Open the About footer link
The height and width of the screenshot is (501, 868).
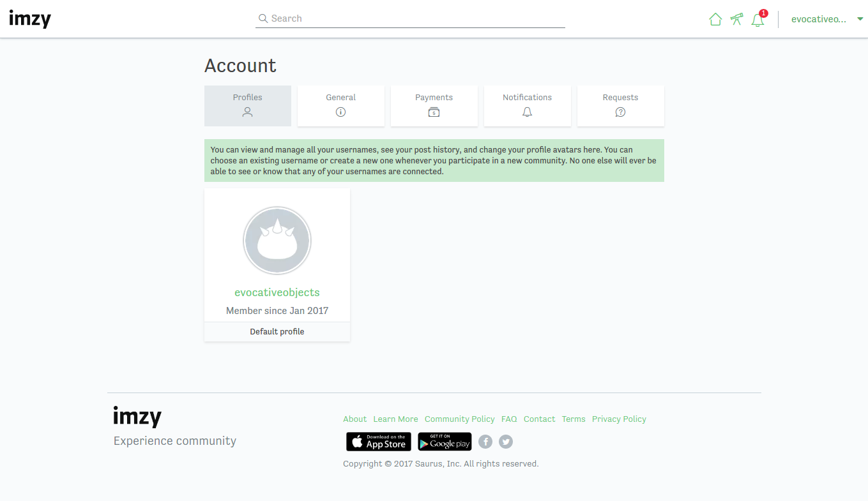click(355, 419)
